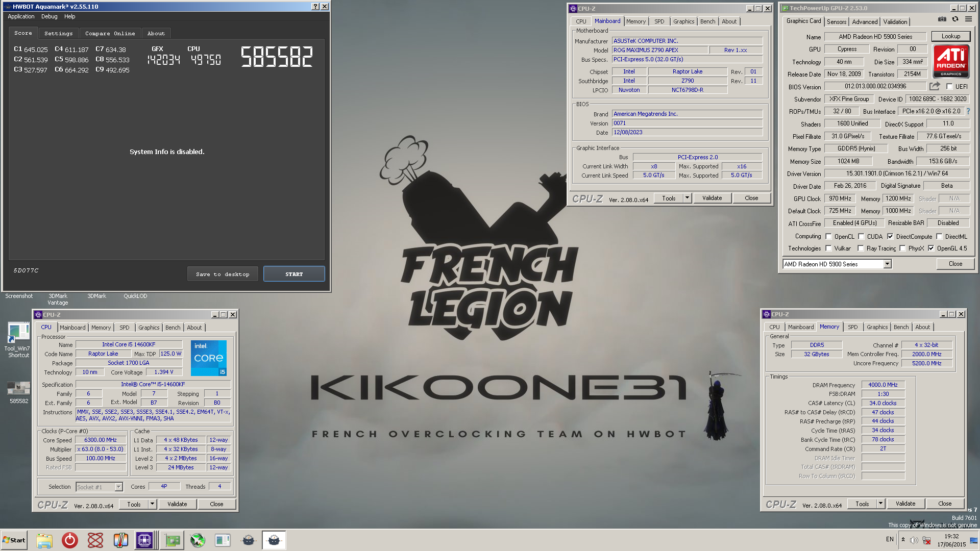This screenshot has width=980, height=551.
Task: Toggle the UEFI checkbox in GPU-Z
Action: [x=949, y=87]
